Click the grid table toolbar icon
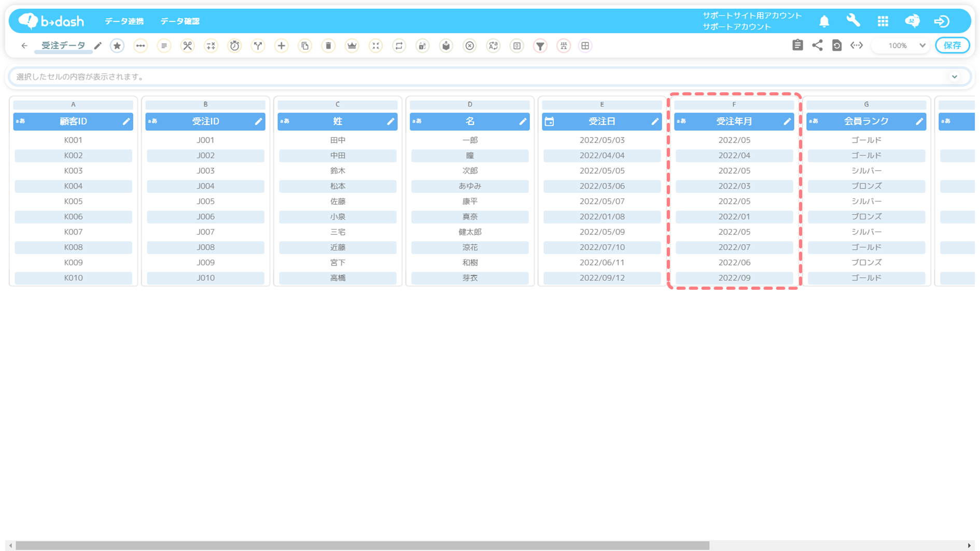 tap(585, 46)
